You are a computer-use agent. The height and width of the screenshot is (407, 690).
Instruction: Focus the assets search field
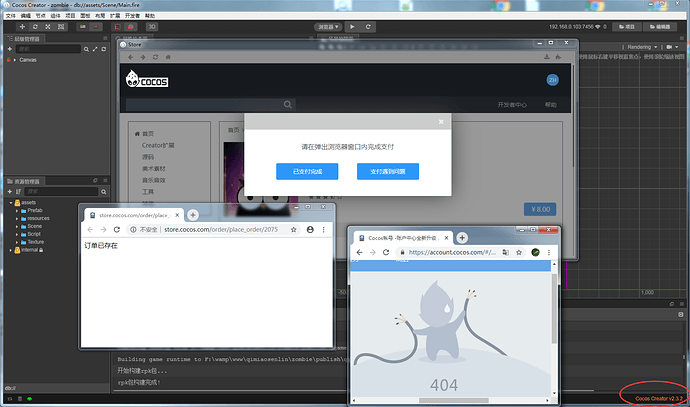[x=61, y=191]
